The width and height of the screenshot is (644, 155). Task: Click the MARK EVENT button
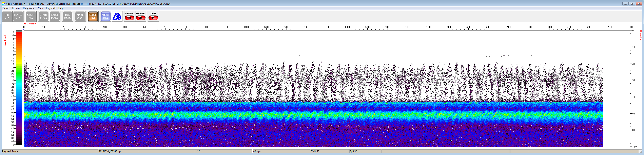point(80,17)
